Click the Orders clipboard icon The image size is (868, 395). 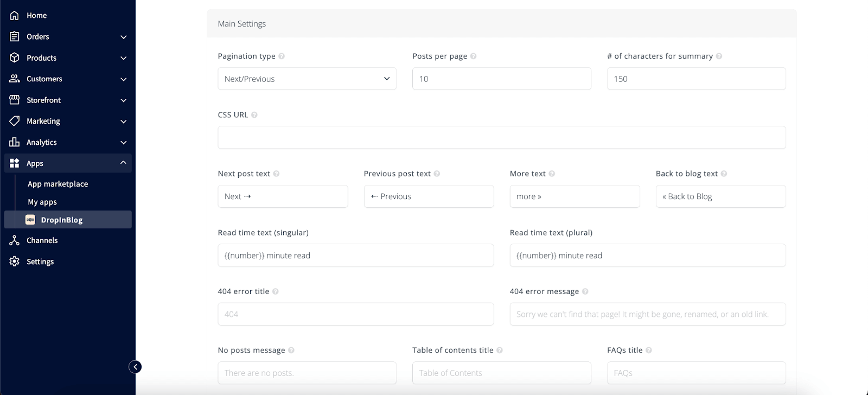(15, 36)
